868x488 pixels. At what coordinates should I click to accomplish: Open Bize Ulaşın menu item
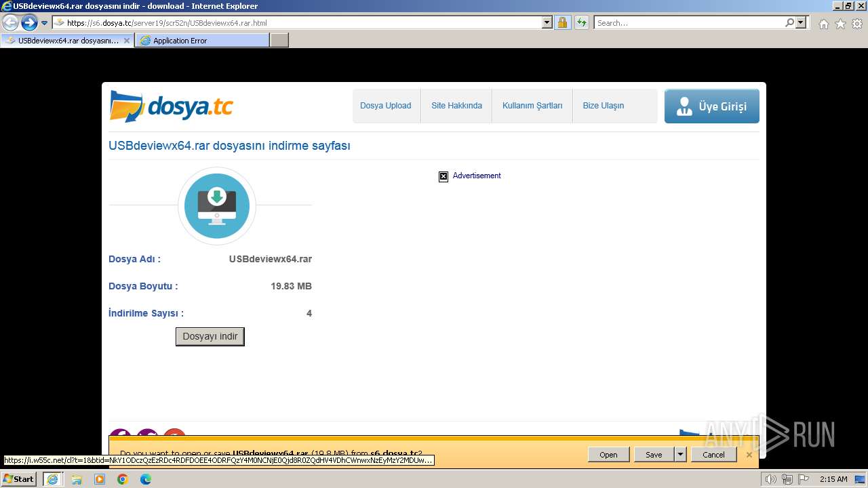click(604, 106)
